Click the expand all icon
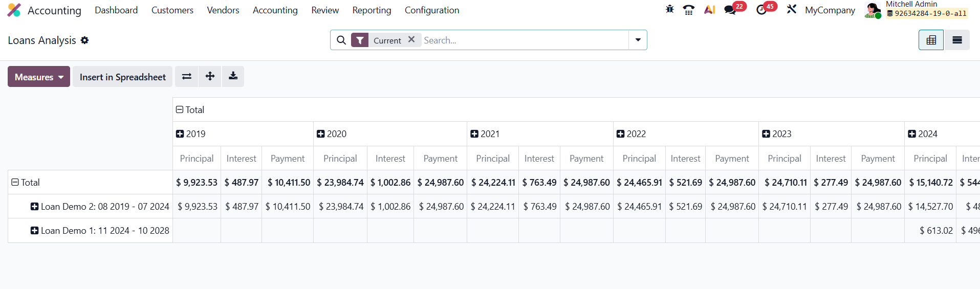 (210, 77)
